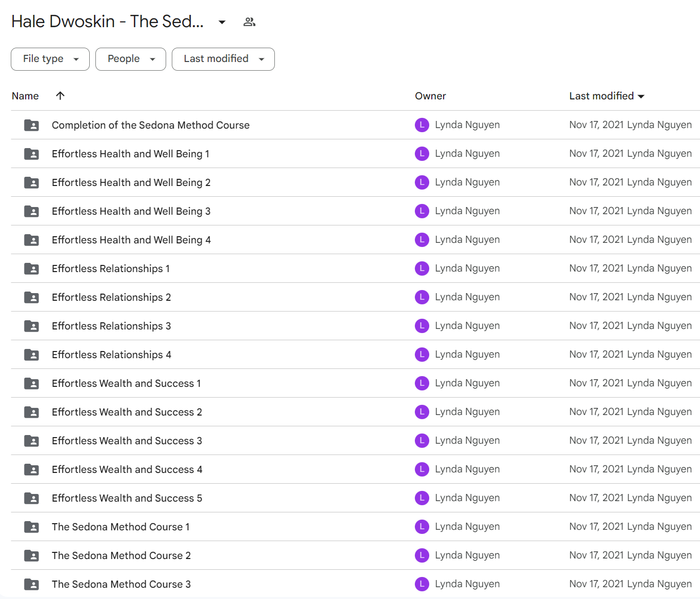Click owner avatar in Effortless Health and Well Being 3 row
The width and height of the screenshot is (700, 599).
tap(422, 211)
